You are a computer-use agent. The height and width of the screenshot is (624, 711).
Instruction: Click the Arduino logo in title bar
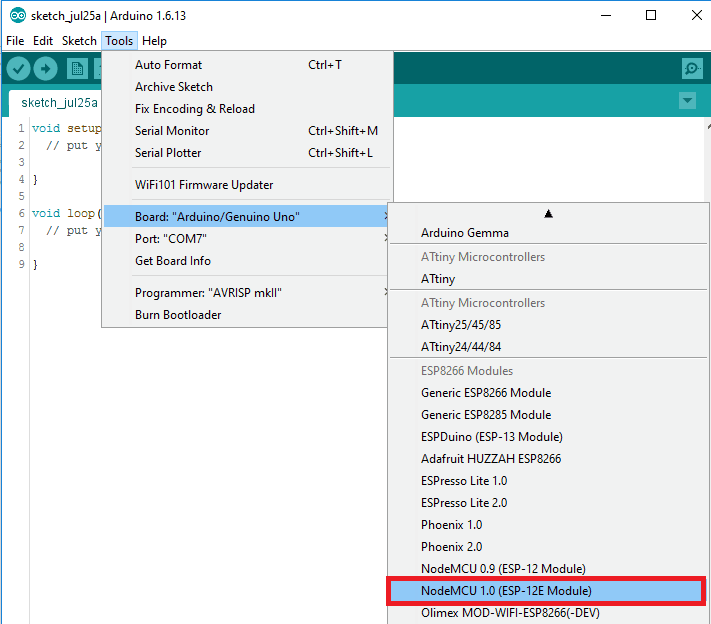pyautogui.click(x=18, y=16)
